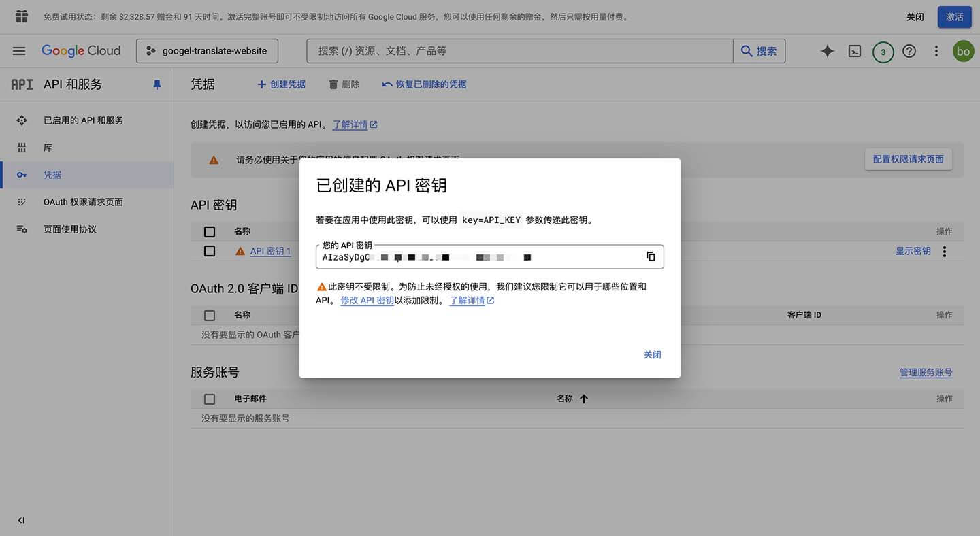980x536 pixels.
Task: Open the account avatar 'bo'
Action: [963, 51]
